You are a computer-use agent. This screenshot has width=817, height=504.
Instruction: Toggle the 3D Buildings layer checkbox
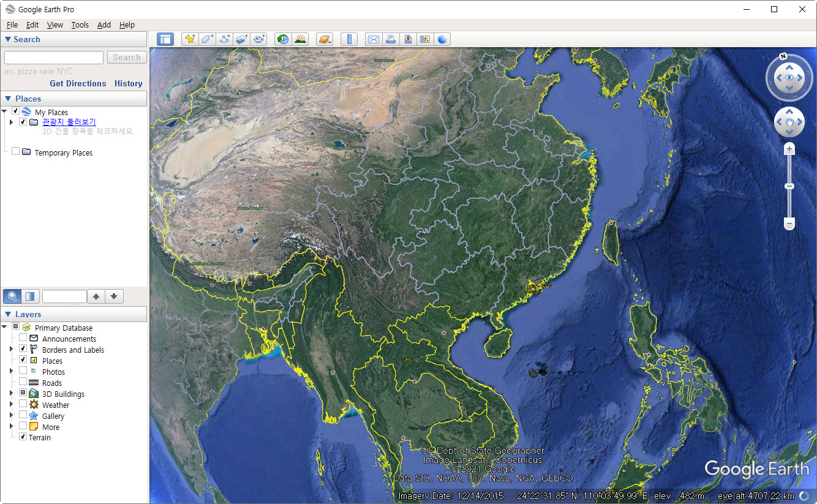(x=23, y=393)
